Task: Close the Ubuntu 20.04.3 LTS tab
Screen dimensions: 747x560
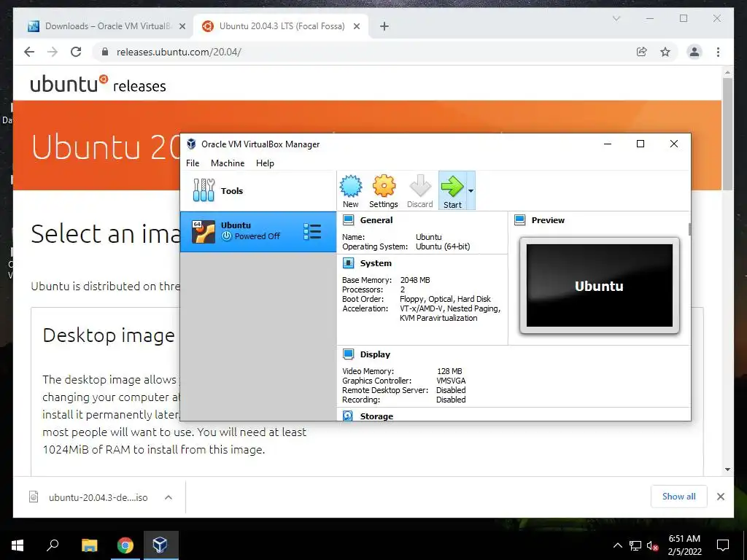Action: [x=356, y=26]
